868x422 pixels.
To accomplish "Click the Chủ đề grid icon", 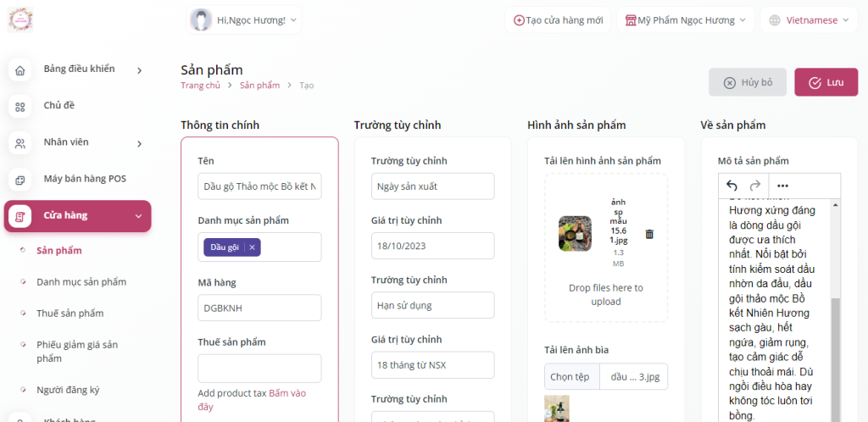I will click(x=20, y=107).
